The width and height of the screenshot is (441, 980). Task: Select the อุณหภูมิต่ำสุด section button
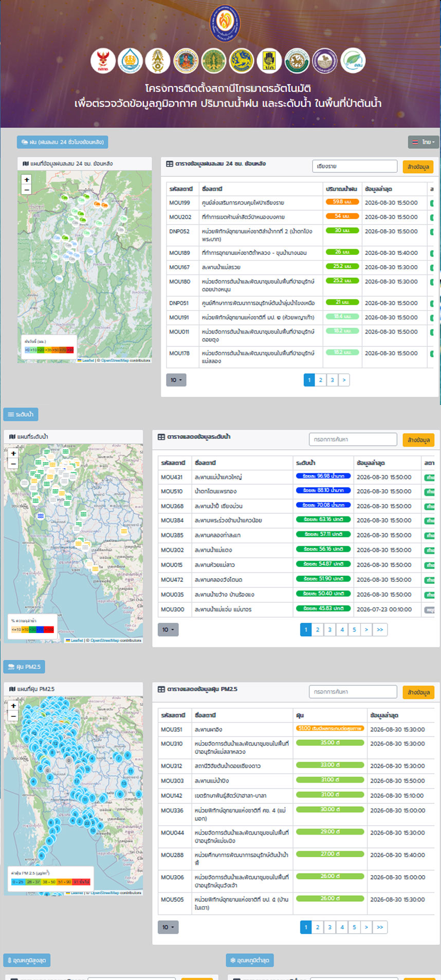pyautogui.click(x=250, y=960)
